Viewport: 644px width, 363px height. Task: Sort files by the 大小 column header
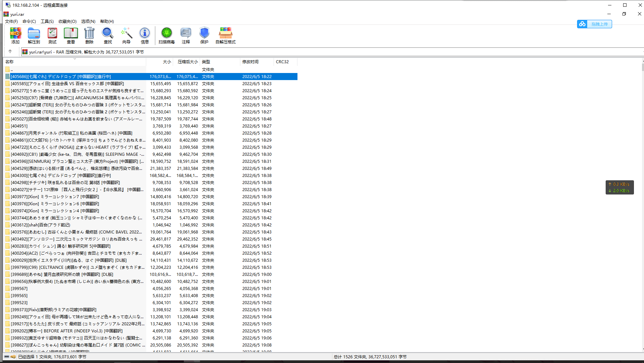click(x=167, y=62)
